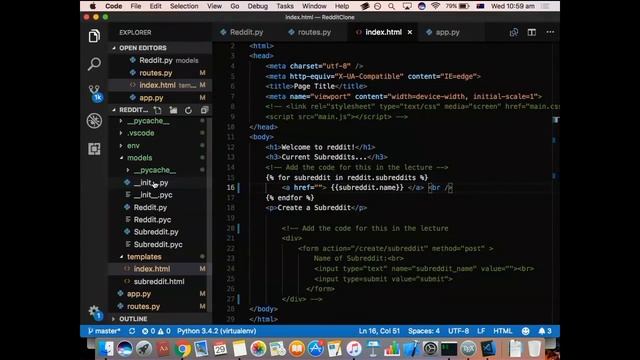Collapse the Open Editors section
The width and height of the screenshot is (640, 360).
[x=160, y=48]
